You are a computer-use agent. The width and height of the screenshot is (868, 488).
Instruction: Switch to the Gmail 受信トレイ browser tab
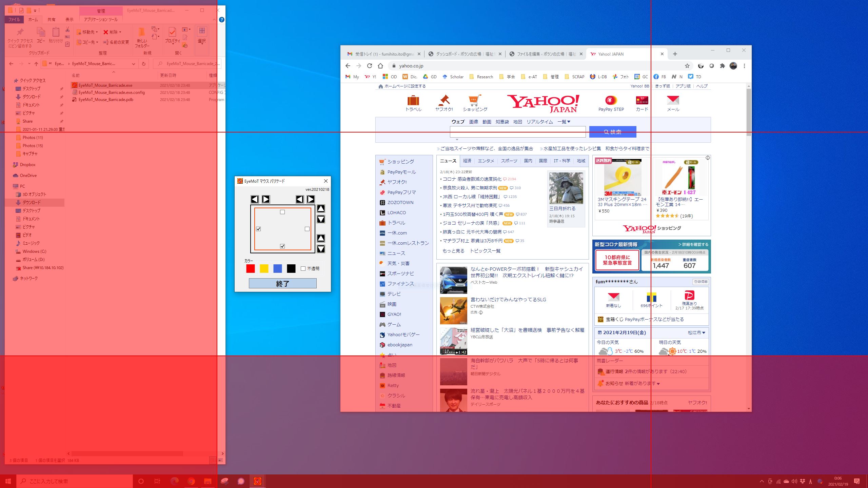383,54
